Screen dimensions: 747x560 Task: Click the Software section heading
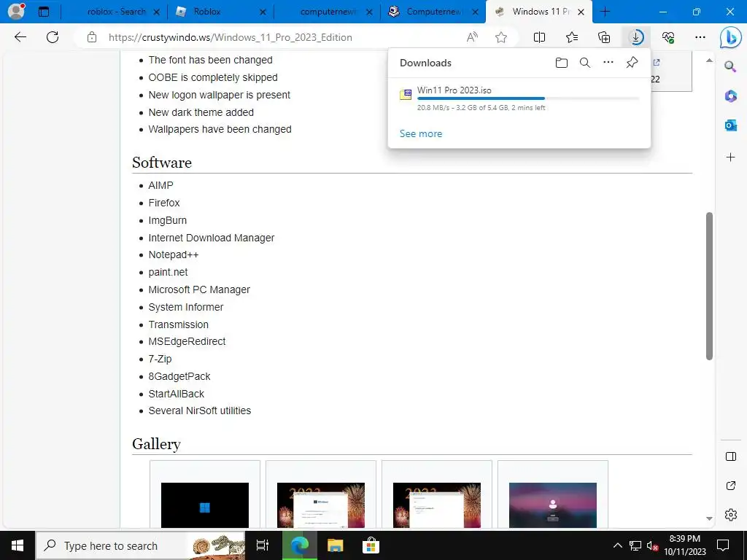coord(162,163)
